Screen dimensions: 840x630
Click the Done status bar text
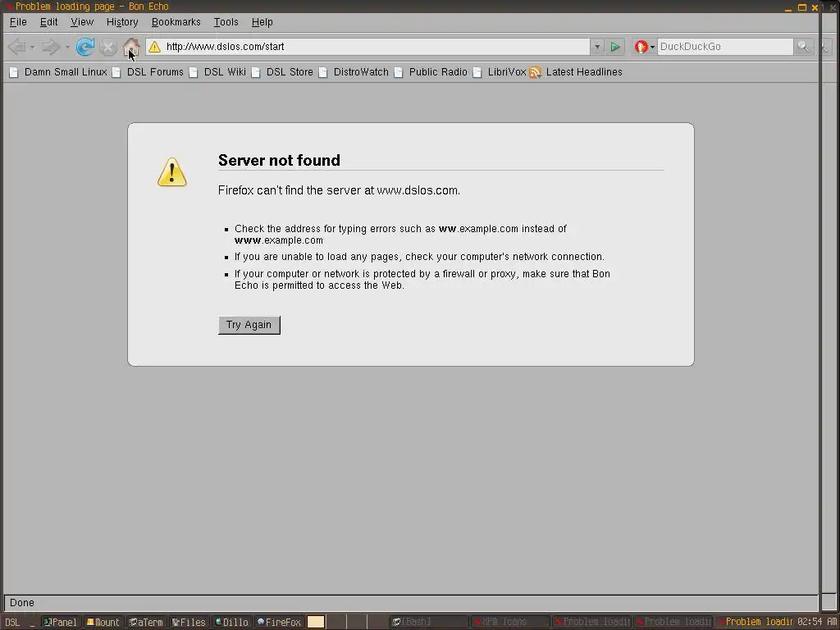click(x=22, y=603)
